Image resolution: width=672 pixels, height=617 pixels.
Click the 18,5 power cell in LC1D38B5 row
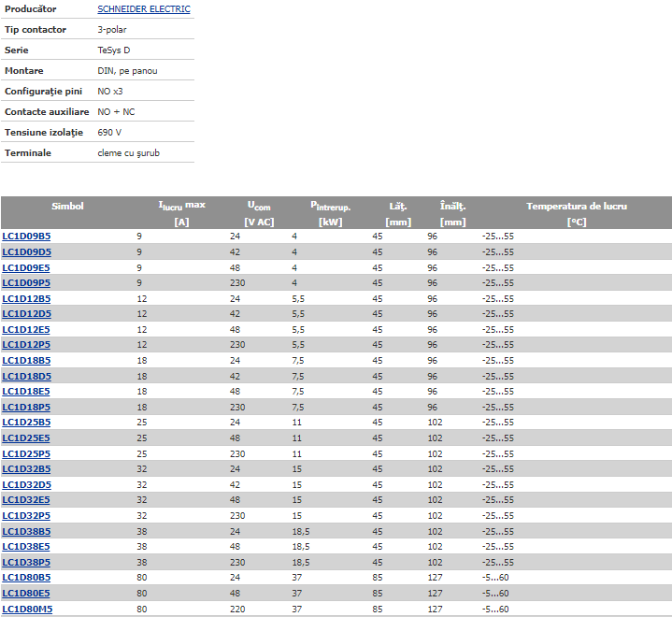tap(301, 532)
